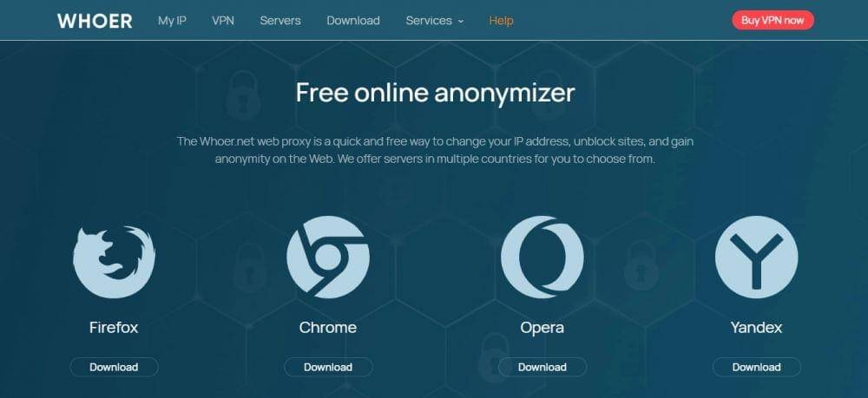Click the Opera browser logo

coord(542,257)
